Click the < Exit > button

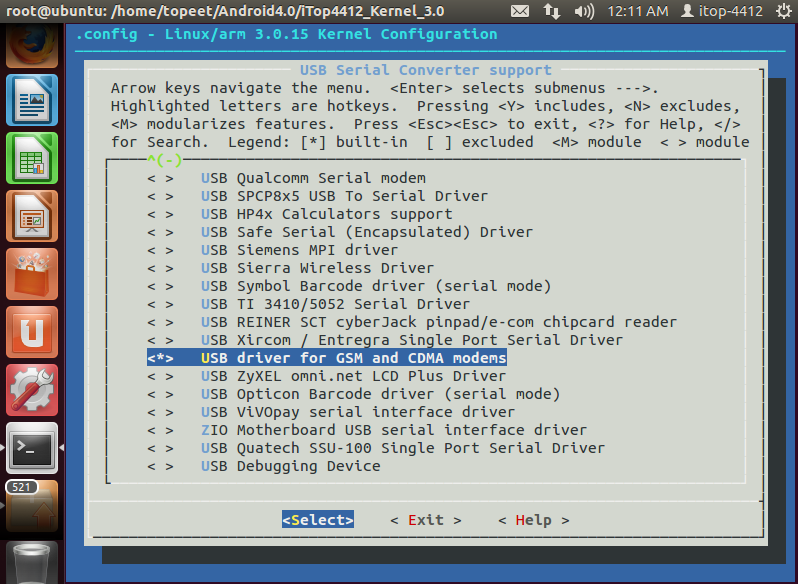(426, 520)
